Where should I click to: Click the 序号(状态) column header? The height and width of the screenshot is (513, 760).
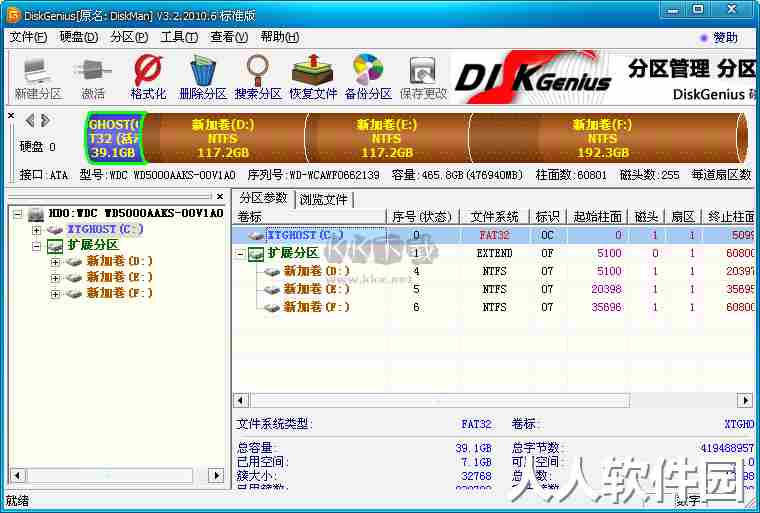[422, 217]
